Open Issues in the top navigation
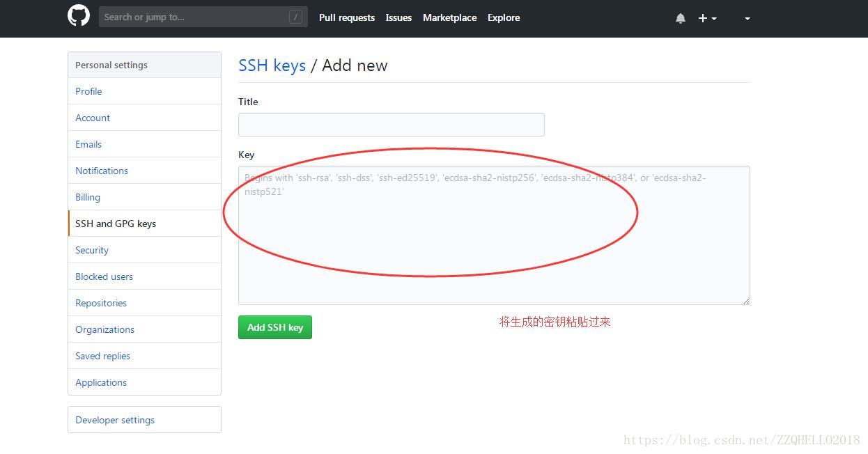 [398, 17]
